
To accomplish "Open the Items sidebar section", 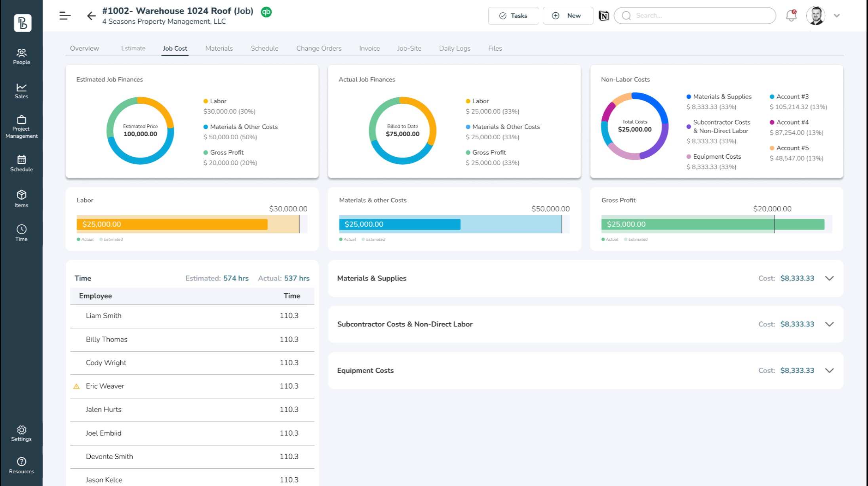I will [21, 199].
